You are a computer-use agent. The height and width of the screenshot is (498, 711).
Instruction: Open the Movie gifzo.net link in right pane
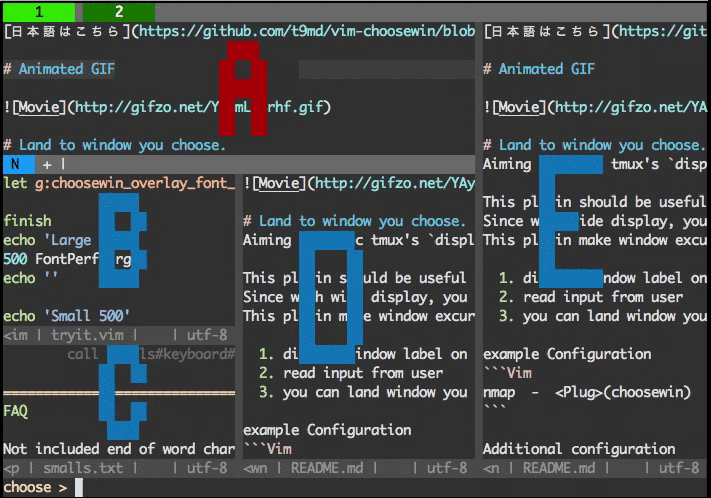pos(595,107)
